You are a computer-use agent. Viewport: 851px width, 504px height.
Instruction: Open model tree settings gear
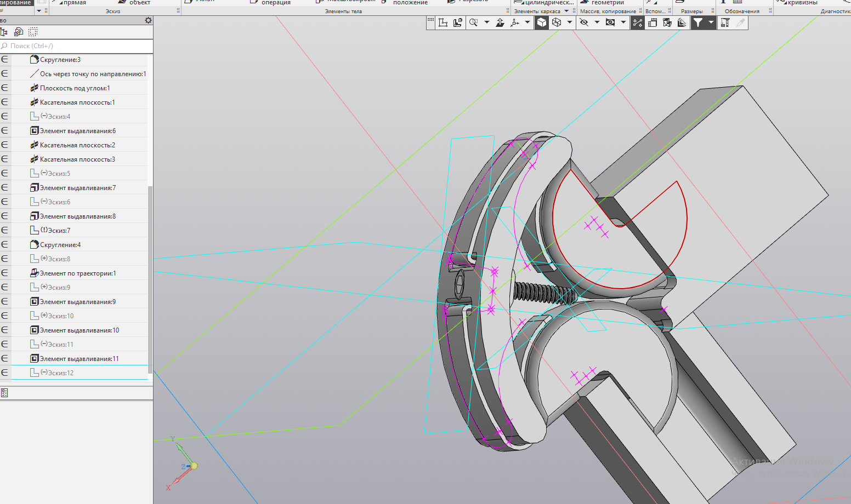click(x=148, y=20)
